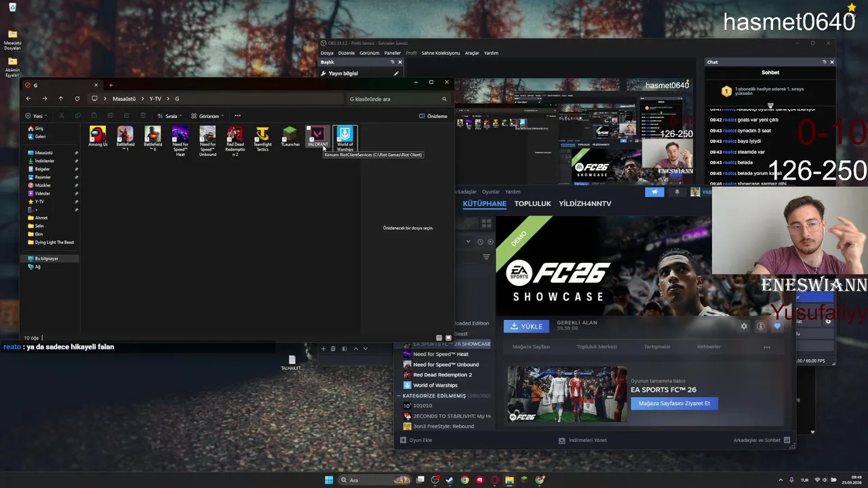Click Oyun Ekle in Steam
This screenshot has width=868, height=488.
(x=416, y=440)
